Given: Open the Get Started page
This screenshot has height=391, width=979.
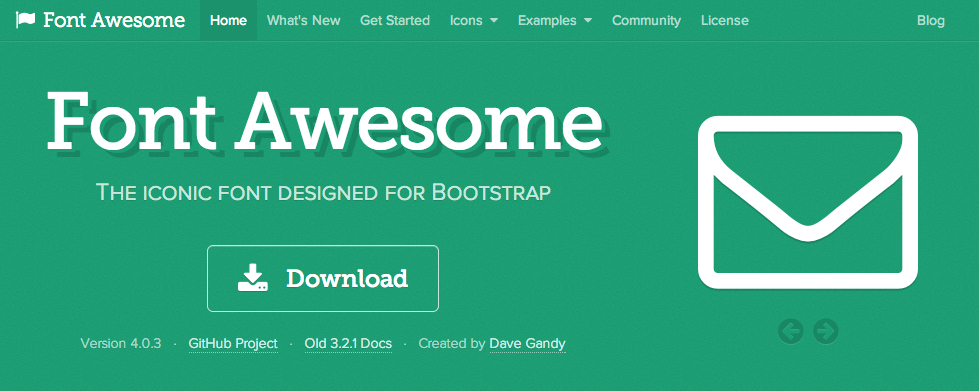Looking at the screenshot, I should tap(395, 21).
